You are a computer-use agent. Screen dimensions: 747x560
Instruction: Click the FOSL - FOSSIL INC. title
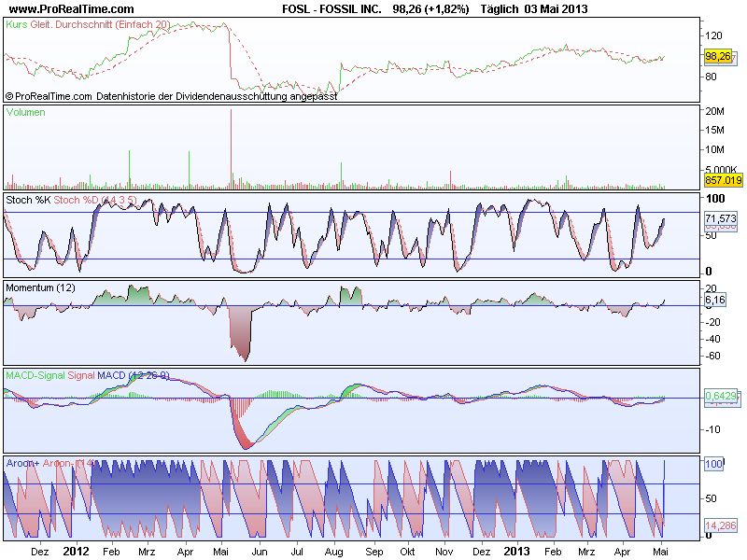(331, 9)
